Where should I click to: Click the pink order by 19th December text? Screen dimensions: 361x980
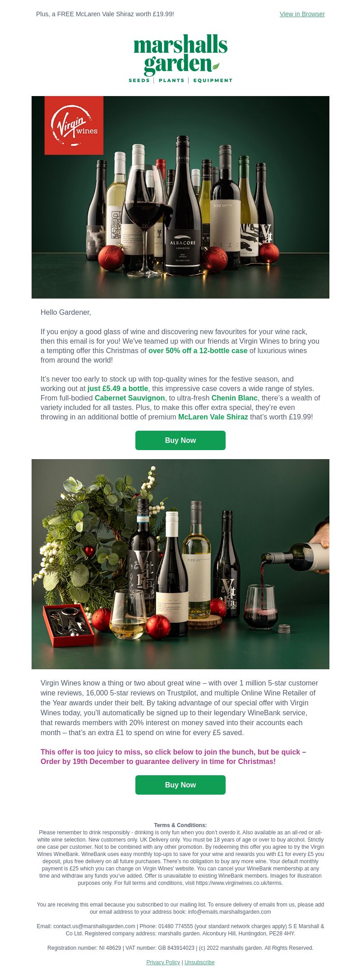click(x=173, y=756)
